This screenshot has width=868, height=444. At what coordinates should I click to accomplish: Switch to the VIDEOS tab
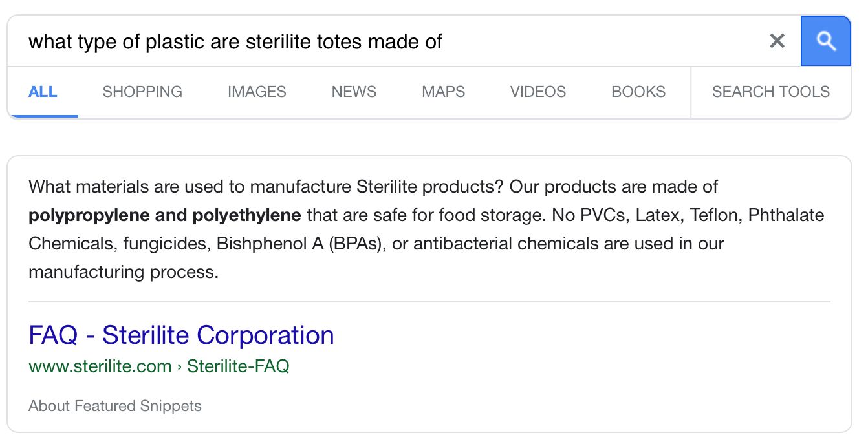tap(537, 92)
